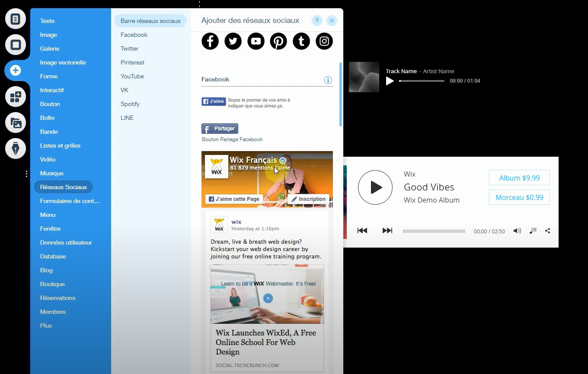Add the Tumblr social bar icon
The height and width of the screenshot is (374, 588).
point(301,41)
